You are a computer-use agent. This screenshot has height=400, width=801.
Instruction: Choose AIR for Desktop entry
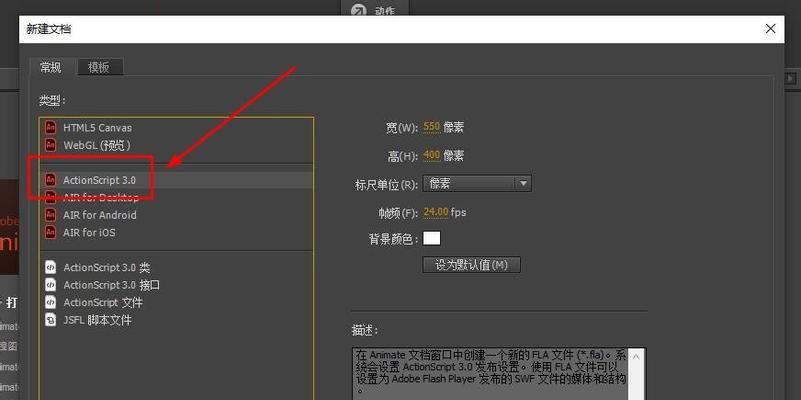pos(101,198)
